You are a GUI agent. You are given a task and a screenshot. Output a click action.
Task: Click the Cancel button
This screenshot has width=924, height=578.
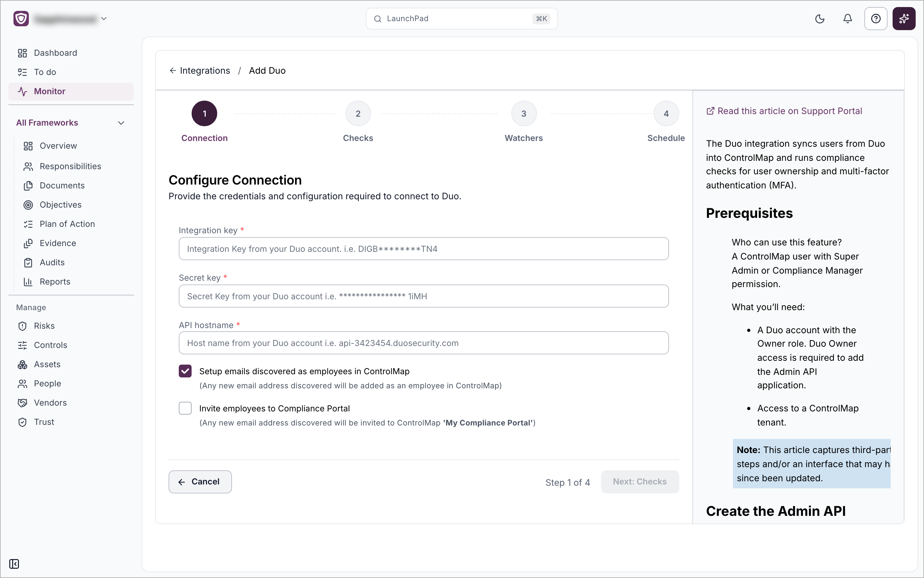pos(200,482)
